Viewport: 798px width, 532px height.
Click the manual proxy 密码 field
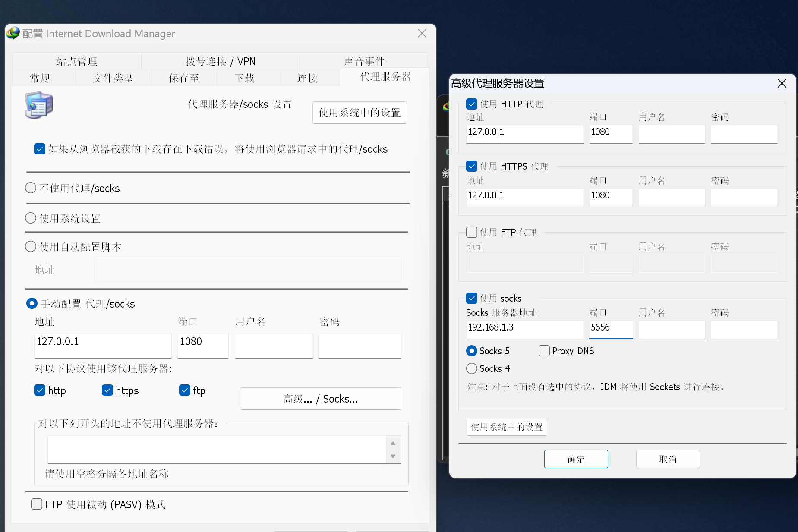[360, 346]
